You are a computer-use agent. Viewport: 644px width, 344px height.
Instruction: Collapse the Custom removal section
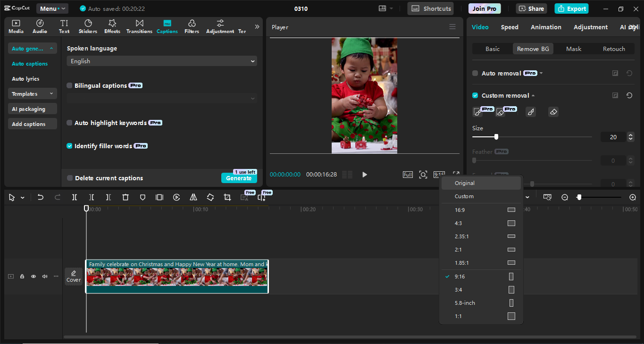click(x=533, y=95)
